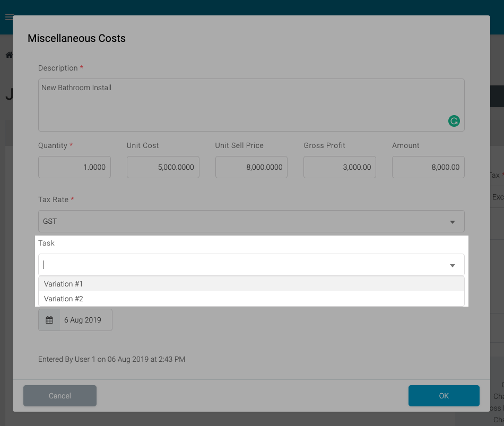The width and height of the screenshot is (504, 426).
Task: Focus the Quantity field
Action: click(74, 167)
